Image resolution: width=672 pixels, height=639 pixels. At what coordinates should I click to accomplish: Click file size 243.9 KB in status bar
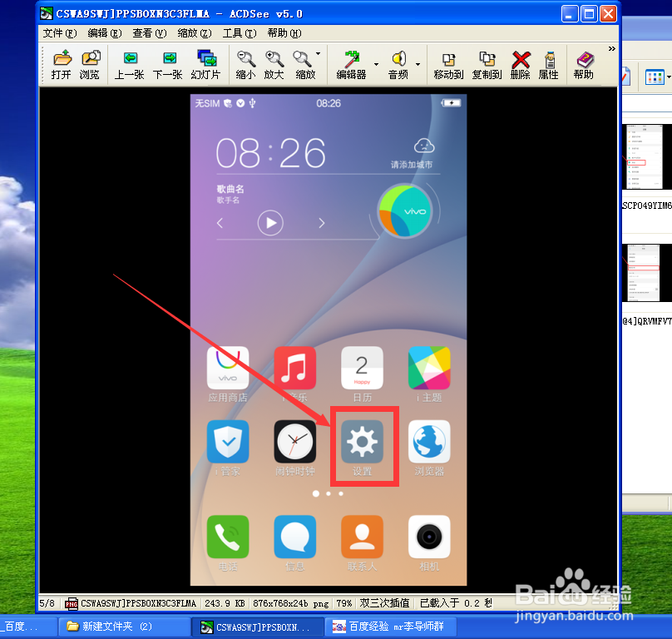(225, 603)
